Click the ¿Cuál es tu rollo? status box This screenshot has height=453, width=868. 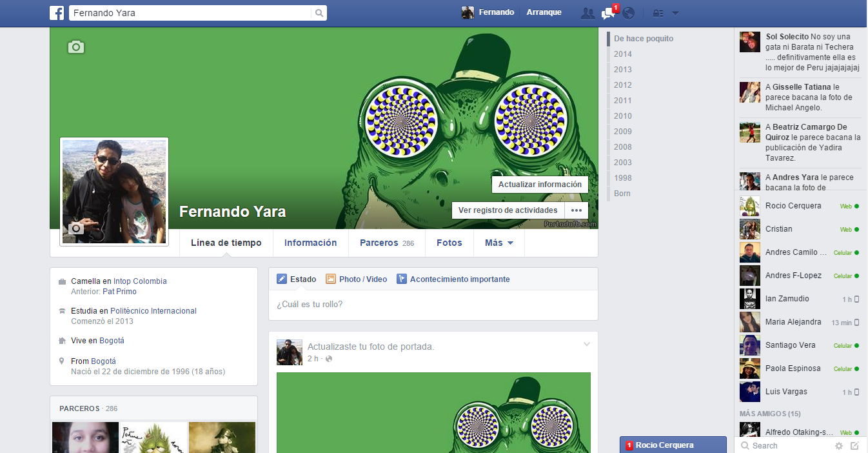(433, 305)
